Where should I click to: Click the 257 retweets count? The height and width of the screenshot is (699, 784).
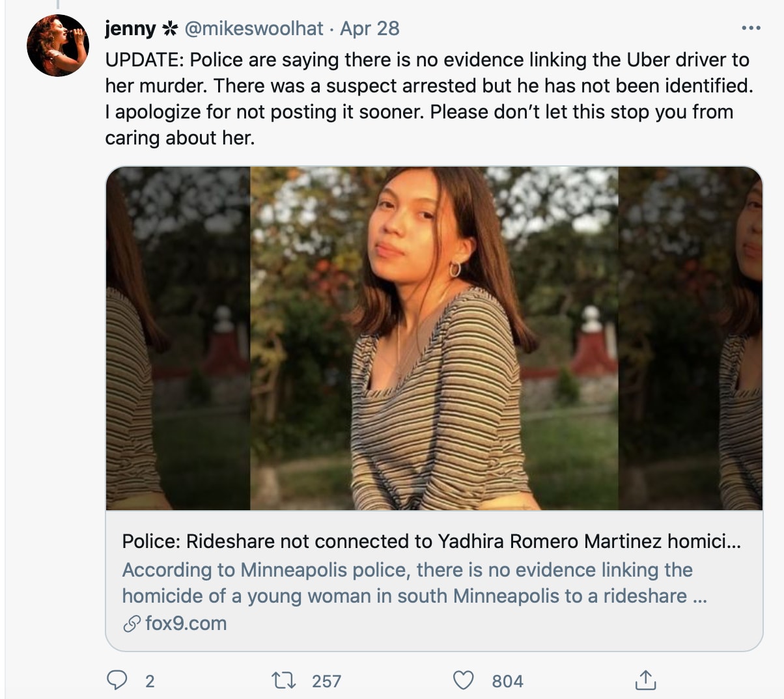[x=326, y=681]
